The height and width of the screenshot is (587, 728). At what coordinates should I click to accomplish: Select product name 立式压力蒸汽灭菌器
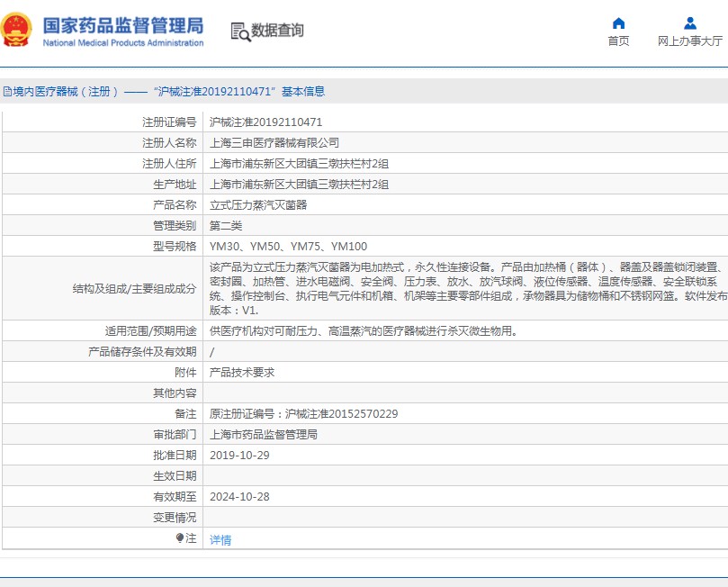[x=258, y=204]
